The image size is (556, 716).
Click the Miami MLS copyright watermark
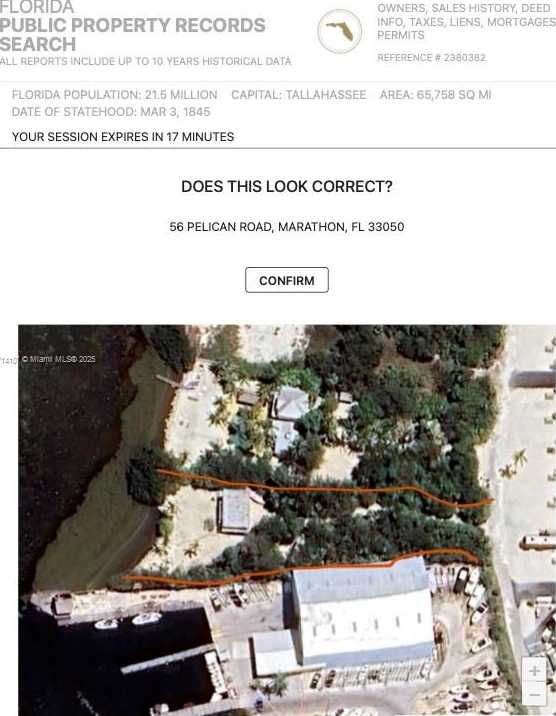point(59,359)
